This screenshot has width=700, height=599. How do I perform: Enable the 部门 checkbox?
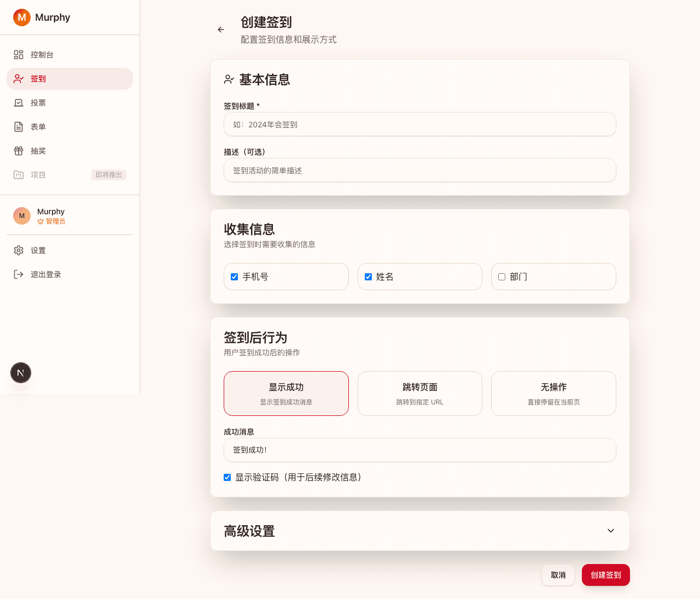pyautogui.click(x=501, y=277)
